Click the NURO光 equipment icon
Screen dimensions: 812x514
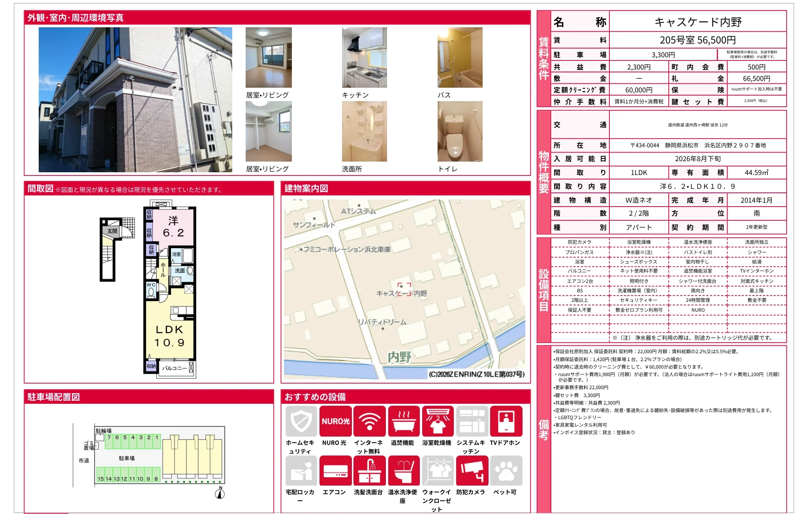tap(335, 421)
